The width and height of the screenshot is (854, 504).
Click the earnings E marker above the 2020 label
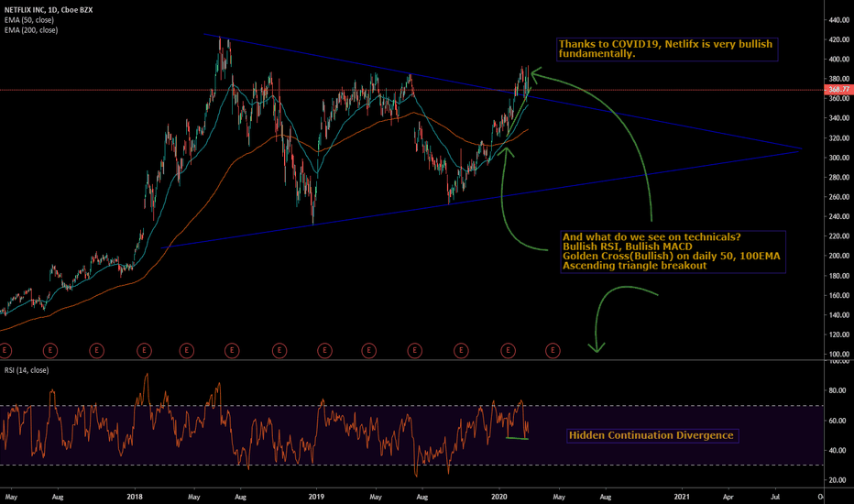(509, 350)
